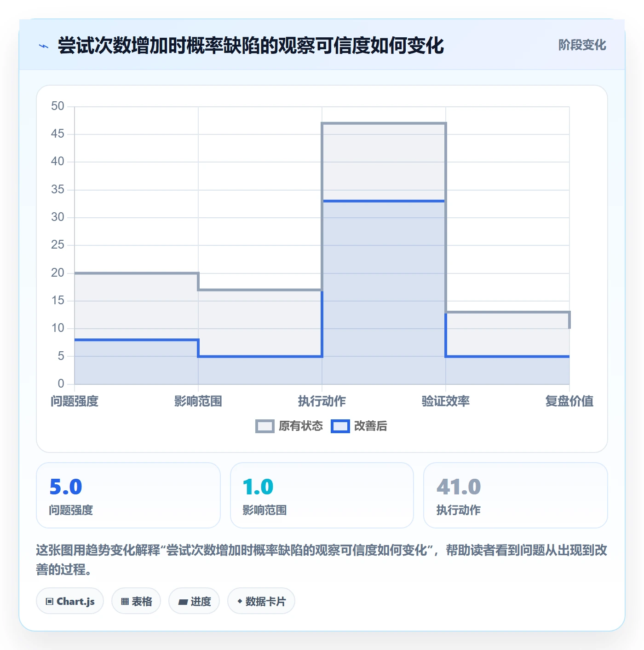
Task: Click the 复盘价值 x-axis label
Action: (x=569, y=401)
